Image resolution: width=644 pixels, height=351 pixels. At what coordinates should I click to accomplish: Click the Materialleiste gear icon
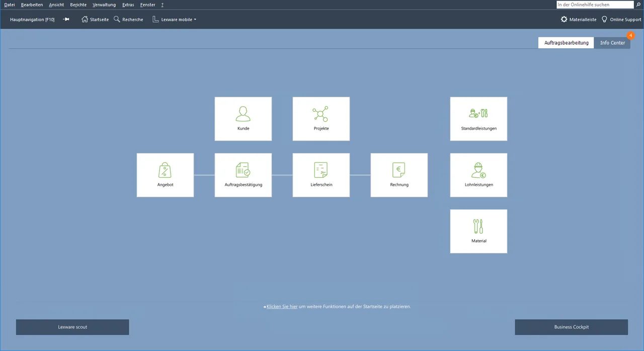pos(564,19)
